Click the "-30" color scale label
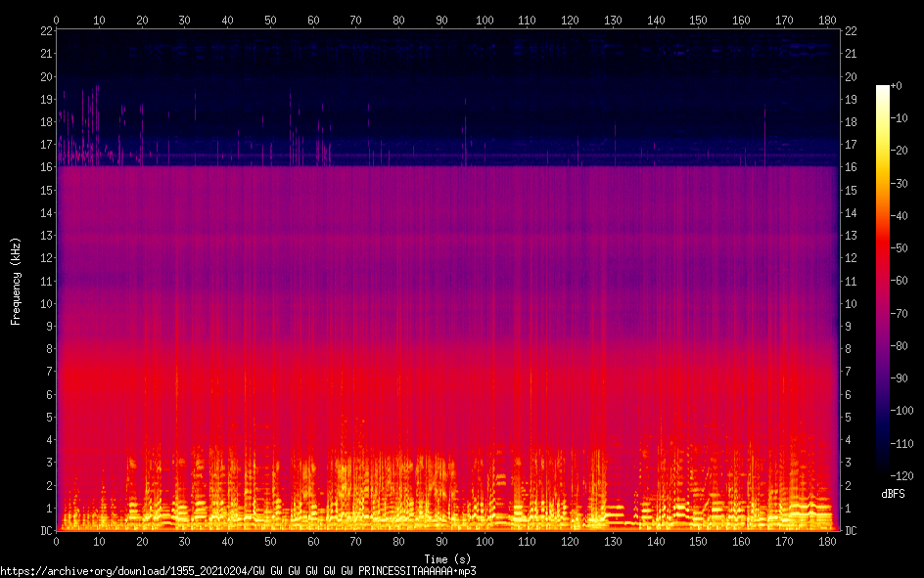 [x=900, y=184]
